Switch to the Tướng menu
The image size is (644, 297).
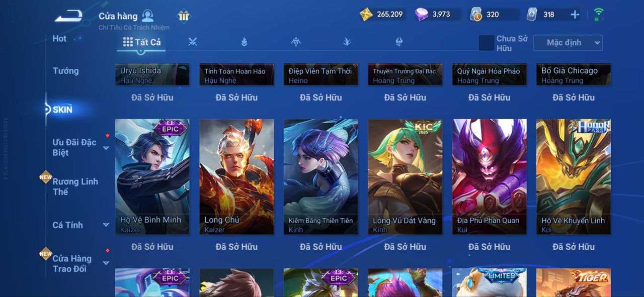coord(66,71)
